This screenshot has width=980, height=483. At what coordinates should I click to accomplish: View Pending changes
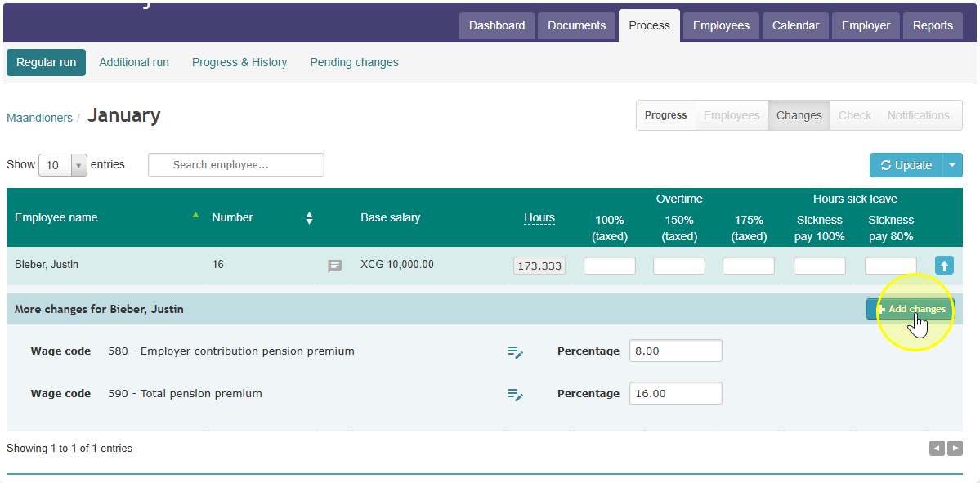click(x=355, y=62)
